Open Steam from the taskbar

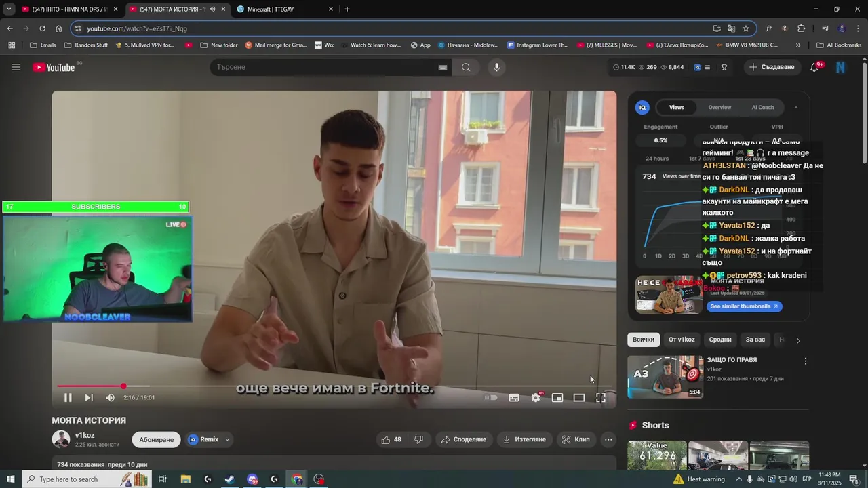pos(230,479)
